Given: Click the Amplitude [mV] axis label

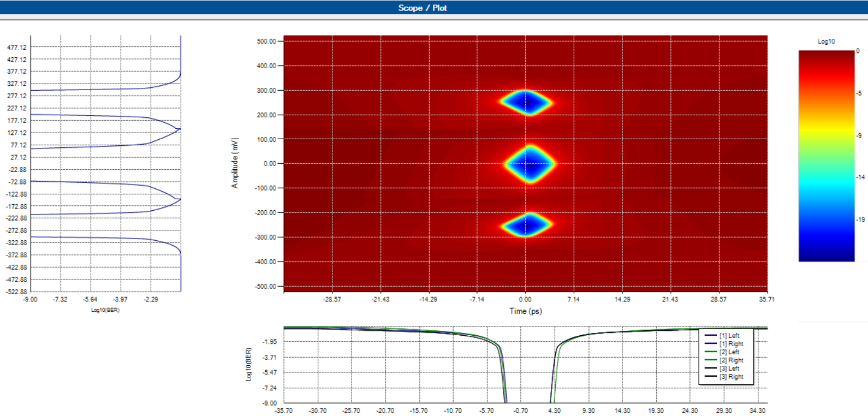Looking at the screenshot, I should [x=235, y=163].
